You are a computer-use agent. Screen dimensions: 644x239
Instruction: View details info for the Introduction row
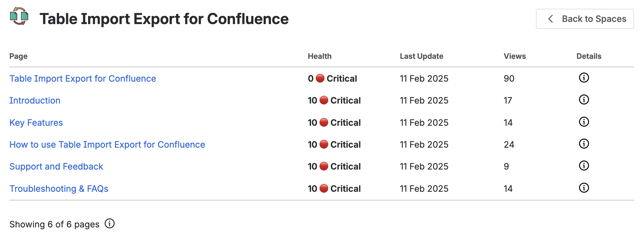click(x=584, y=100)
